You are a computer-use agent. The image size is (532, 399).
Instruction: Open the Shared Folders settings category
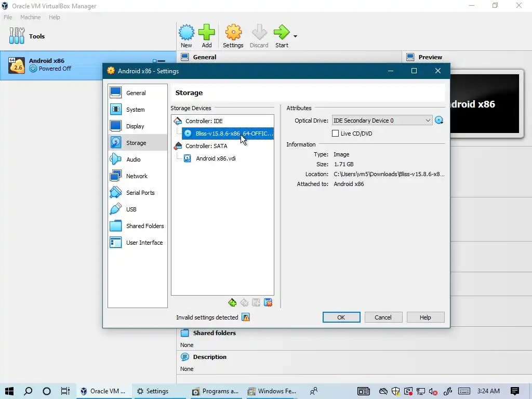click(x=137, y=226)
